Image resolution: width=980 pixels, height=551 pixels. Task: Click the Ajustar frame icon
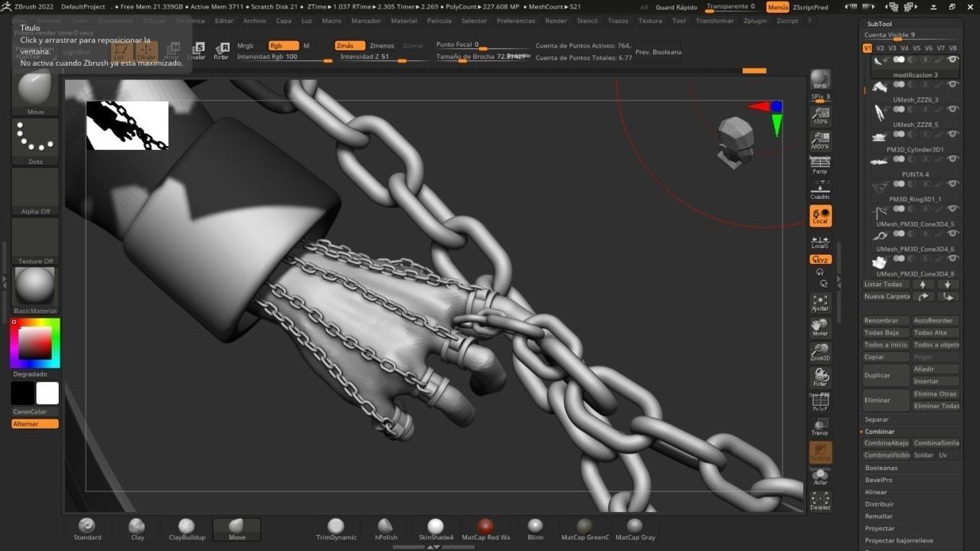[820, 303]
